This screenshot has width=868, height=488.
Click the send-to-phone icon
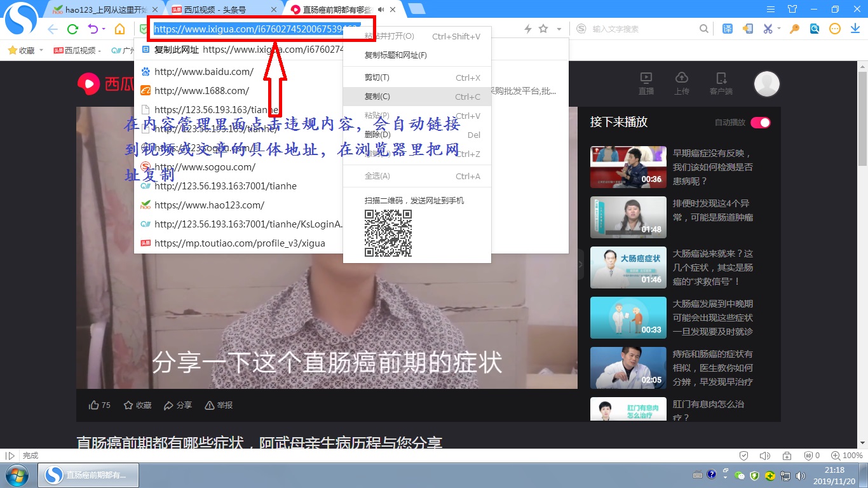[749, 29]
